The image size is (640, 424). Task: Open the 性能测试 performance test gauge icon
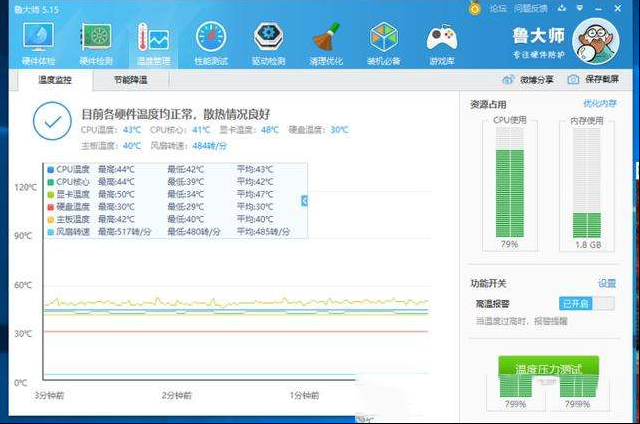click(x=211, y=44)
